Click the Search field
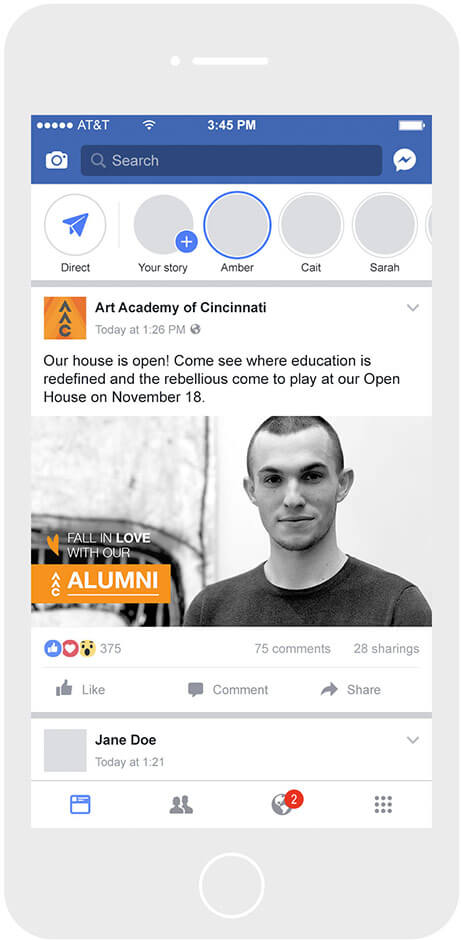Viewport: 461px width, 940px height. pyautogui.click(x=231, y=161)
